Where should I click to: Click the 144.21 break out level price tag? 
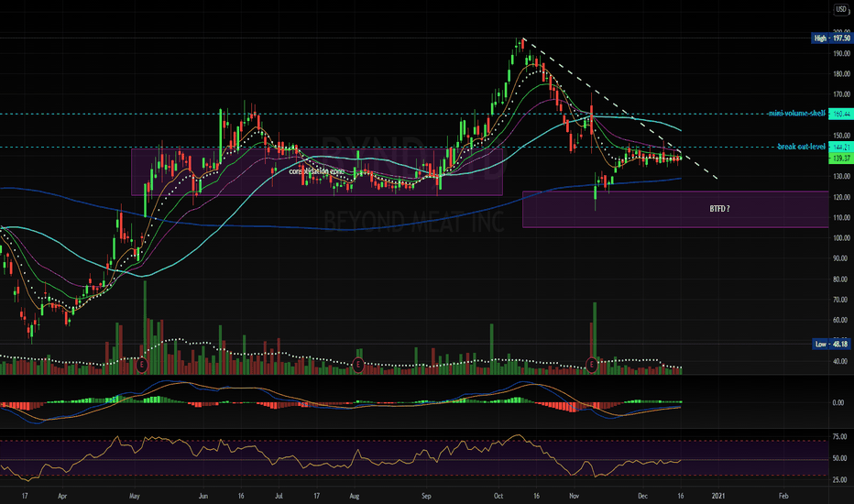[x=841, y=148]
